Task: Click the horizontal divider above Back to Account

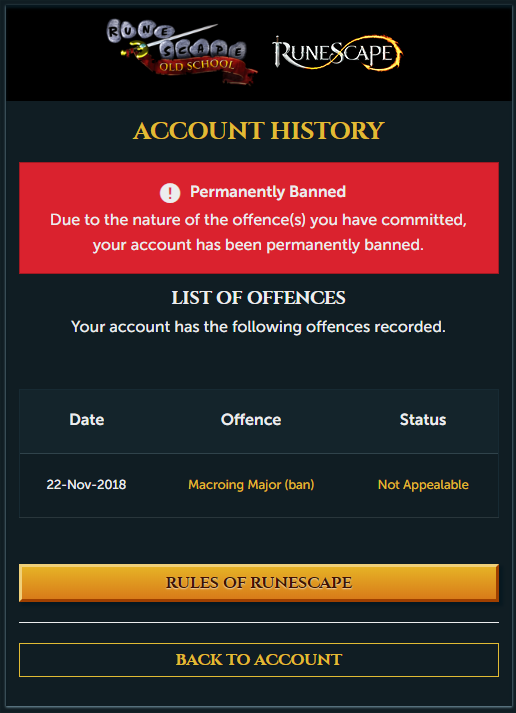Action: (x=259, y=623)
